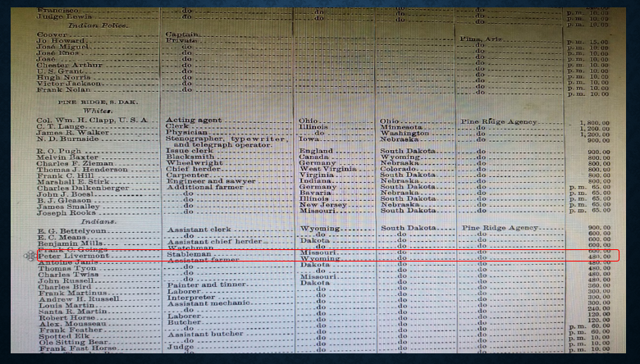Select the Stenographer, typewriter position entry
The image size is (640, 364).
226,139
